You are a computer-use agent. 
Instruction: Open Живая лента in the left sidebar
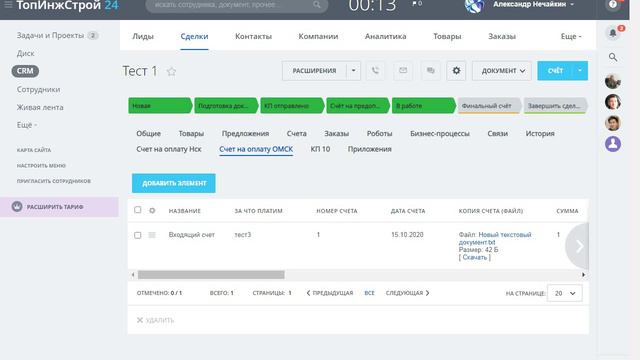tap(40, 107)
